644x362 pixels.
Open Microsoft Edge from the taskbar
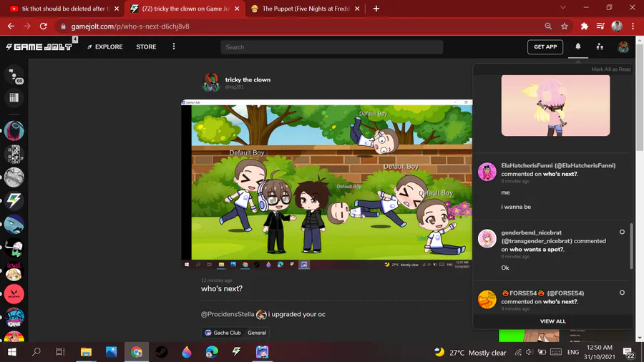coord(212,352)
